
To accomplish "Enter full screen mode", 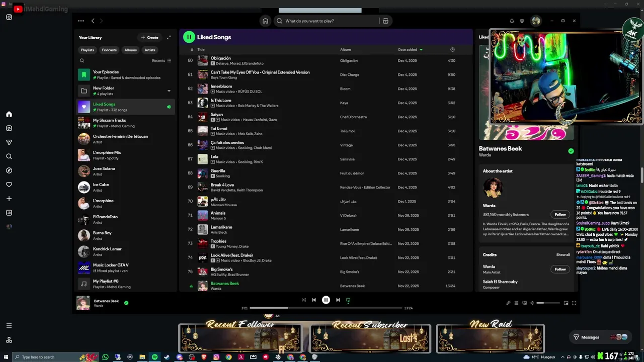I will point(574,303).
